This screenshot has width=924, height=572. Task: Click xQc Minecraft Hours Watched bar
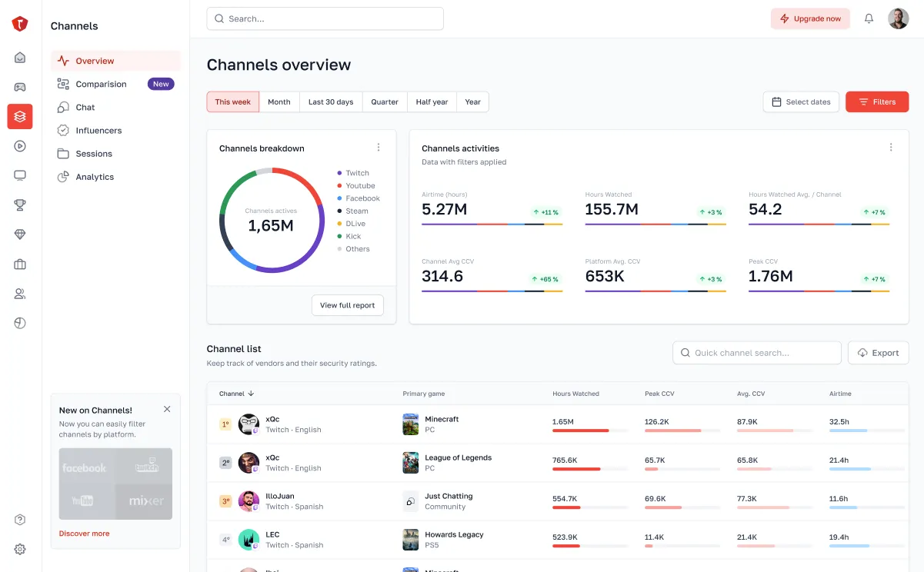tap(581, 431)
